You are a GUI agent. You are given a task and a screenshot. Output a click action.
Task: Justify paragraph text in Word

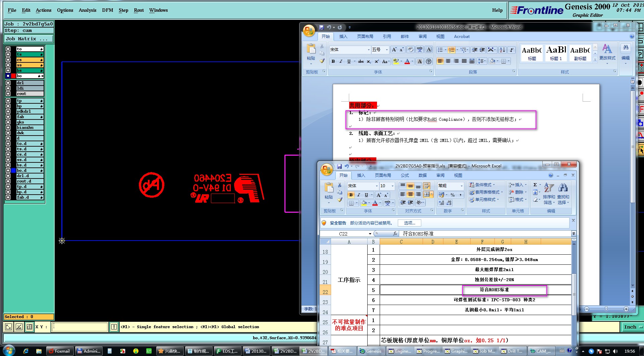pos(464,61)
